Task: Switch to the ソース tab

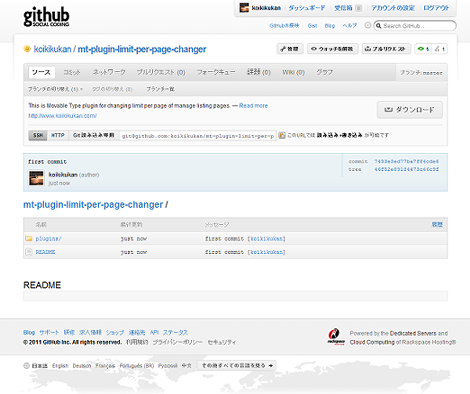Action: tap(41, 72)
